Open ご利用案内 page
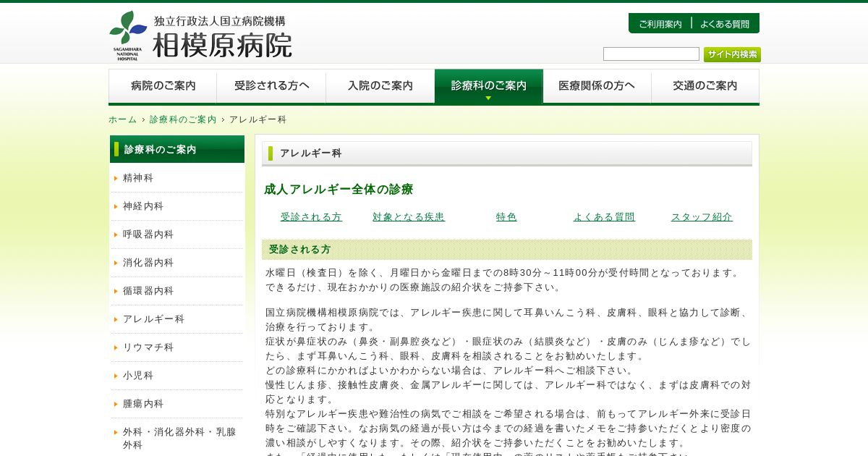The height and width of the screenshot is (456, 868). (660, 24)
